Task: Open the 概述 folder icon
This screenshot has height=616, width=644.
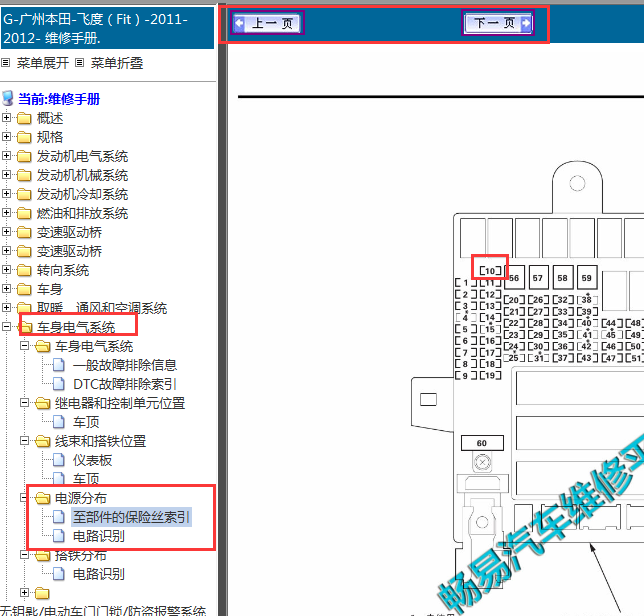Action: pyautogui.click(x=24, y=118)
